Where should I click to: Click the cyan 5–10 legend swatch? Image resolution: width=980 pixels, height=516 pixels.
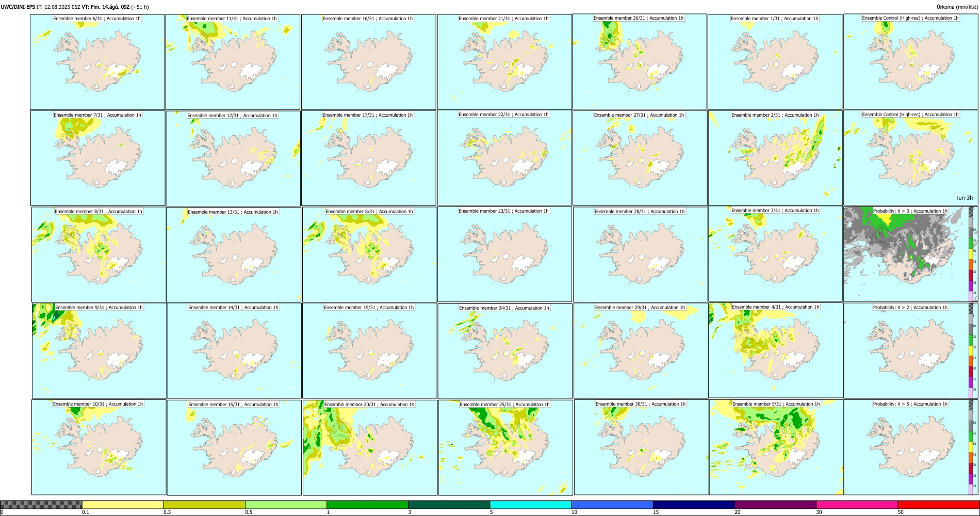click(x=531, y=505)
